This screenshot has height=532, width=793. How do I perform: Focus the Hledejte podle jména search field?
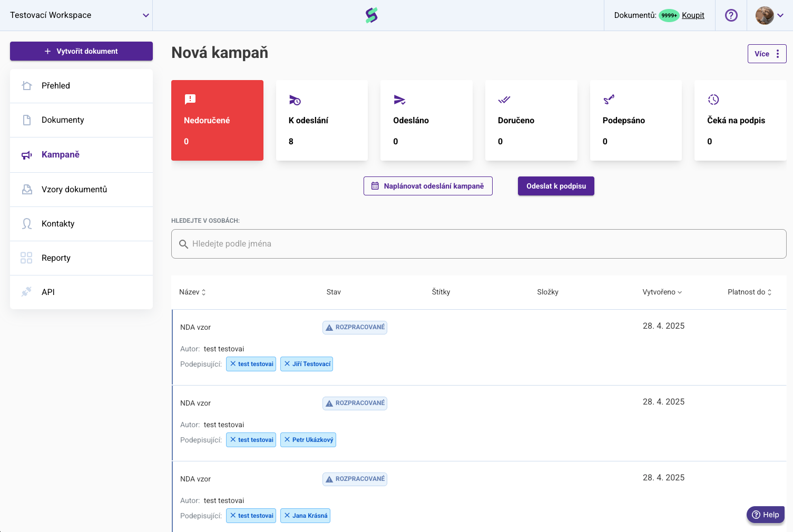[478, 244]
